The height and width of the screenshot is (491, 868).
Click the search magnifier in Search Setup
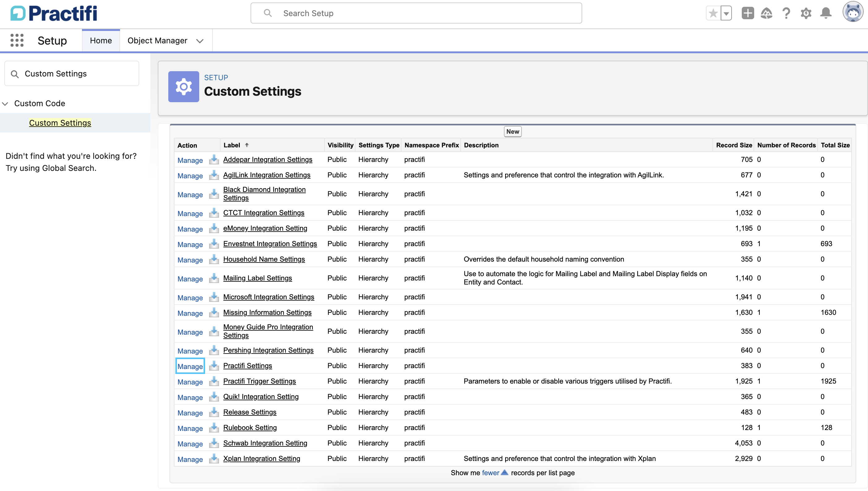[268, 13]
